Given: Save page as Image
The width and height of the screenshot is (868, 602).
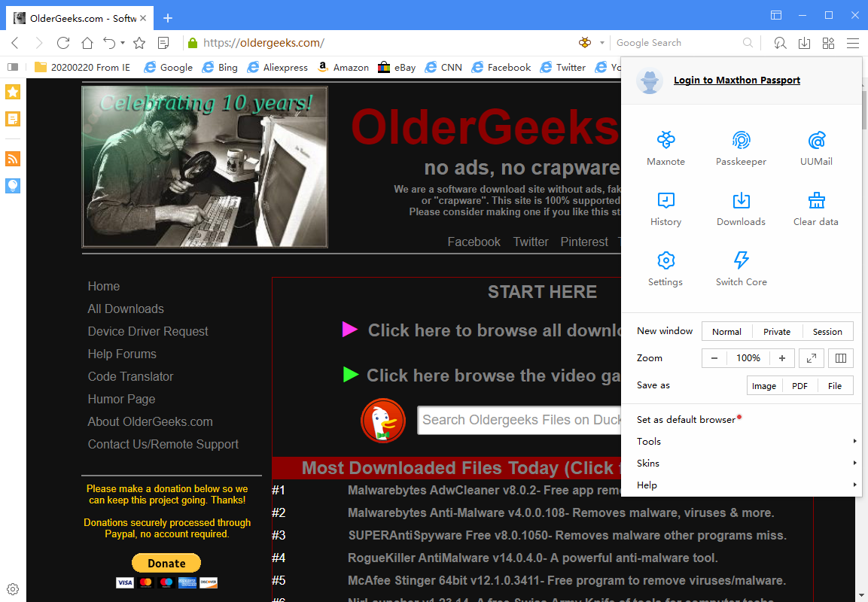Looking at the screenshot, I should 764,385.
